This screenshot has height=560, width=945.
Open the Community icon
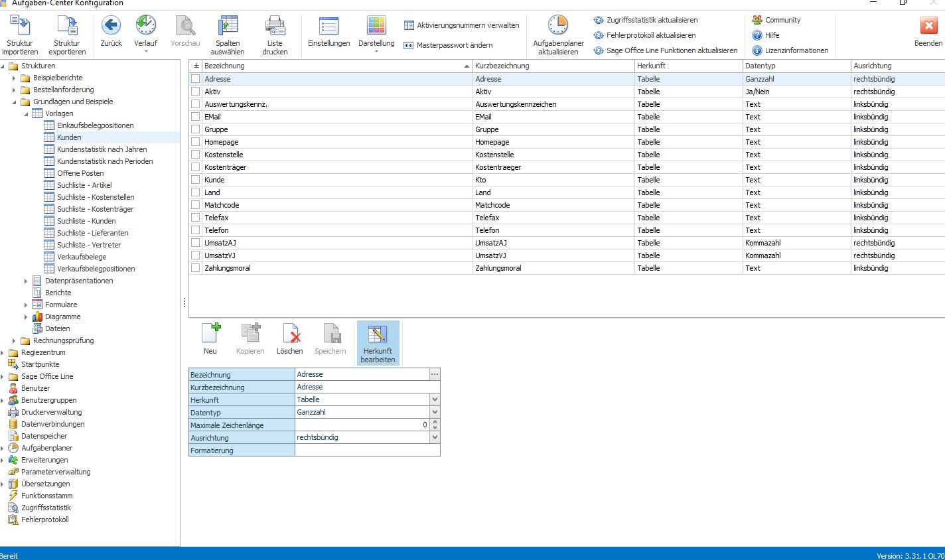tap(757, 20)
